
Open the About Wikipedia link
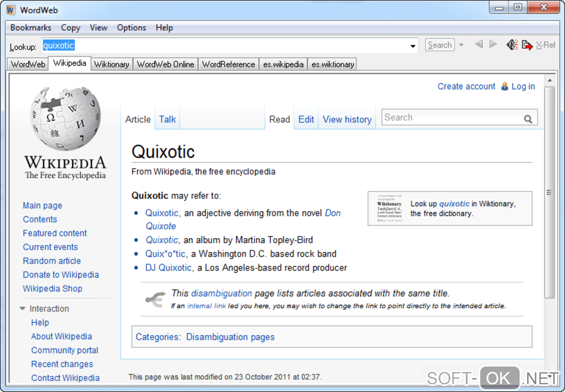[61, 336]
